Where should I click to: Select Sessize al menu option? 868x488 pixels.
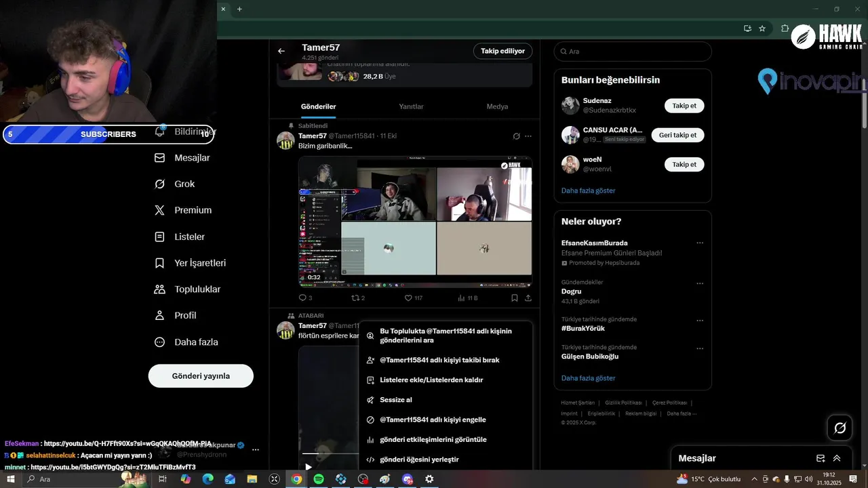pyautogui.click(x=446, y=400)
